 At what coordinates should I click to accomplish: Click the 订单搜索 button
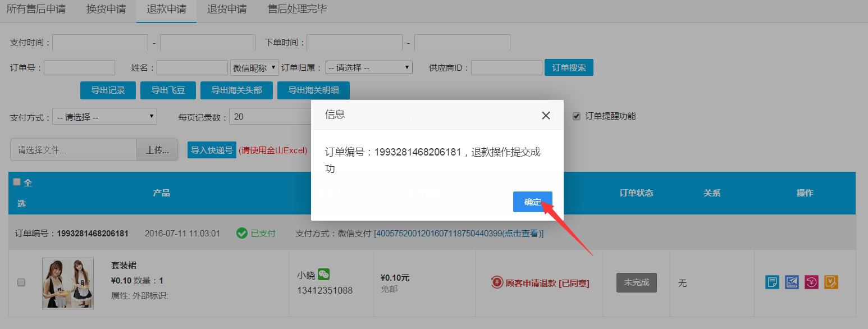(569, 67)
